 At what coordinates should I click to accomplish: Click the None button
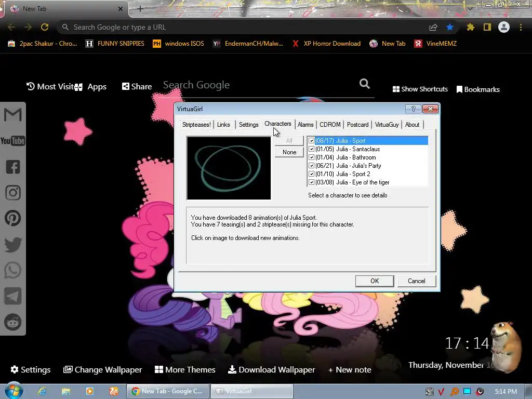click(x=289, y=152)
